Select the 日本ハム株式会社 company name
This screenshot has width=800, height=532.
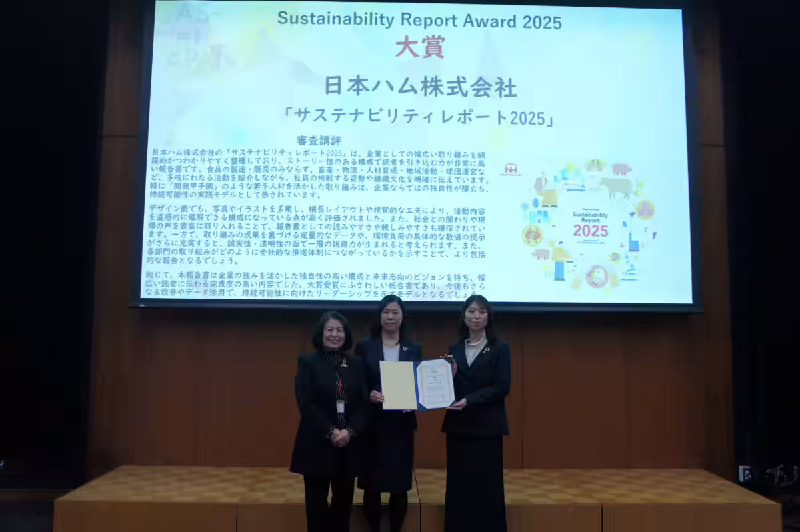click(x=420, y=86)
